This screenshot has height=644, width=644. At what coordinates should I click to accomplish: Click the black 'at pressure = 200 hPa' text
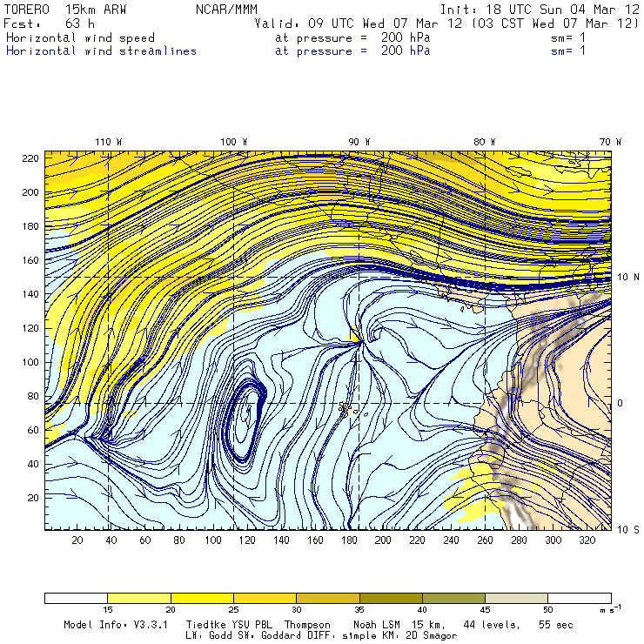click(352, 37)
